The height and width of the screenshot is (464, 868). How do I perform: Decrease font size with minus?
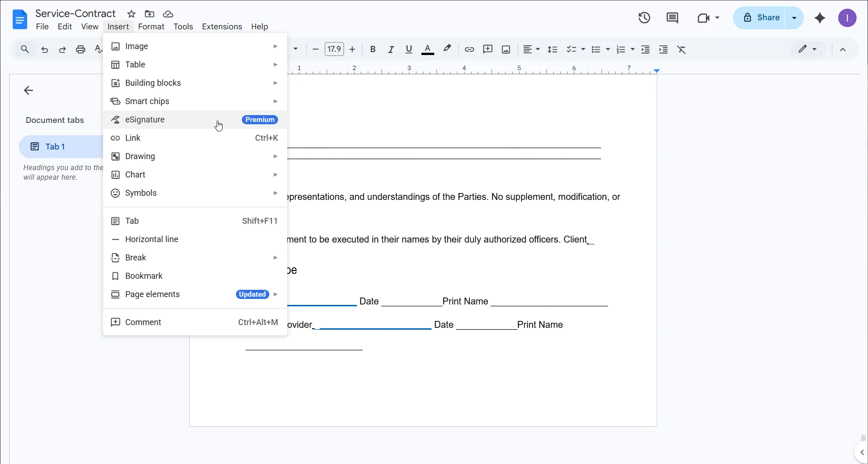click(315, 50)
